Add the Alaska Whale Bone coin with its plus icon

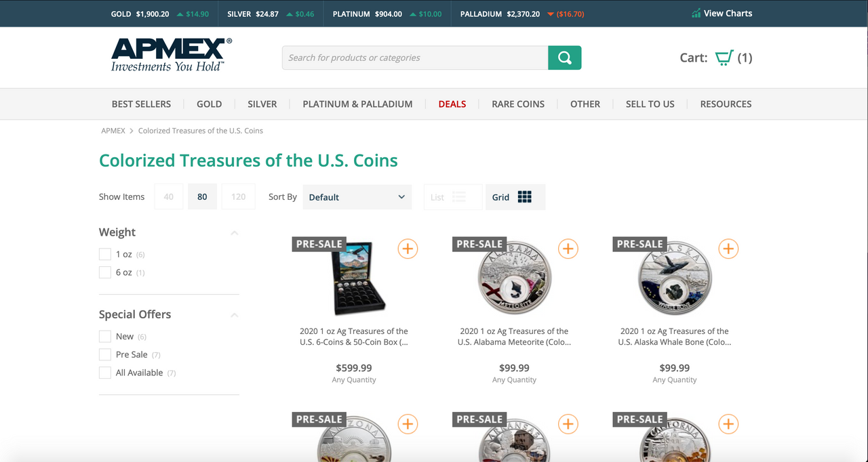[x=728, y=249]
